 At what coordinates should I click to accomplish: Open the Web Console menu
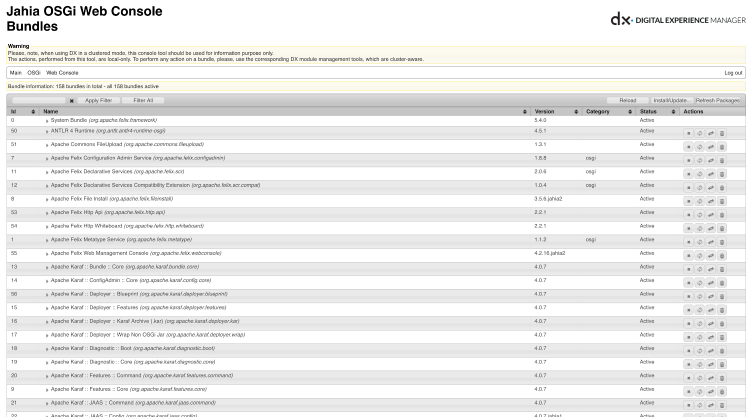[62, 73]
